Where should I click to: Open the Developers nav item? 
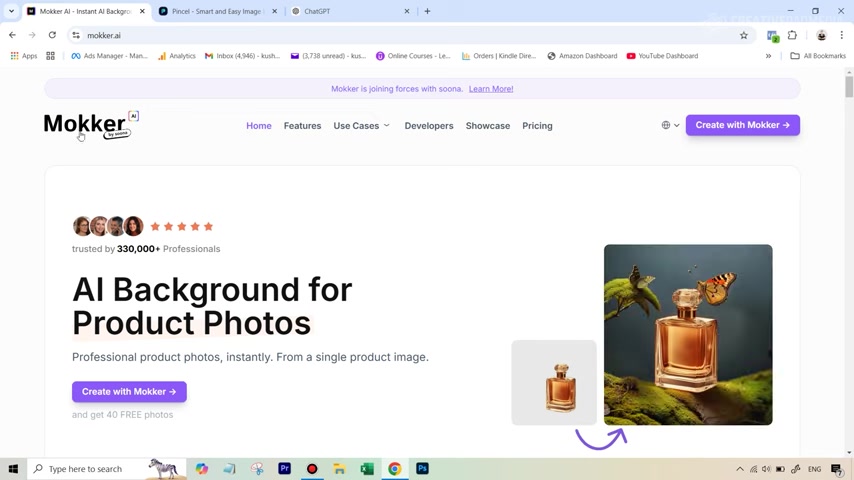click(x=429, y=126)
